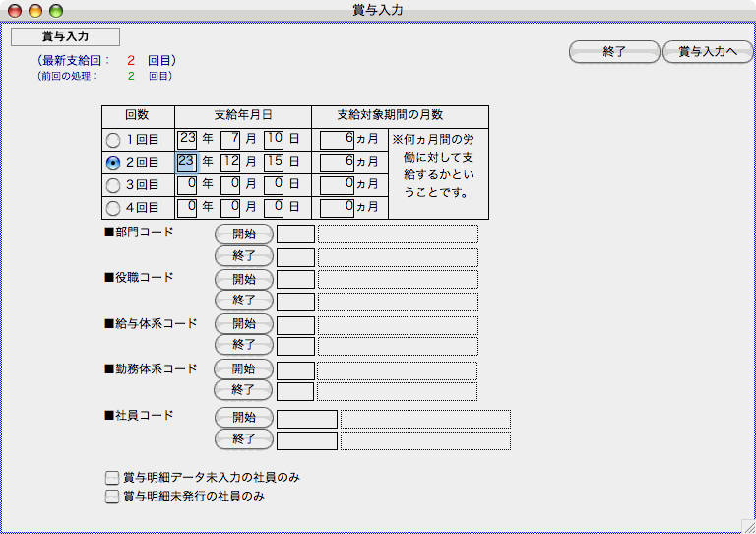Click the 部門コード start code input field
Image resolution: width=756 pixels, height=534 pixels.
coord(296,234)
